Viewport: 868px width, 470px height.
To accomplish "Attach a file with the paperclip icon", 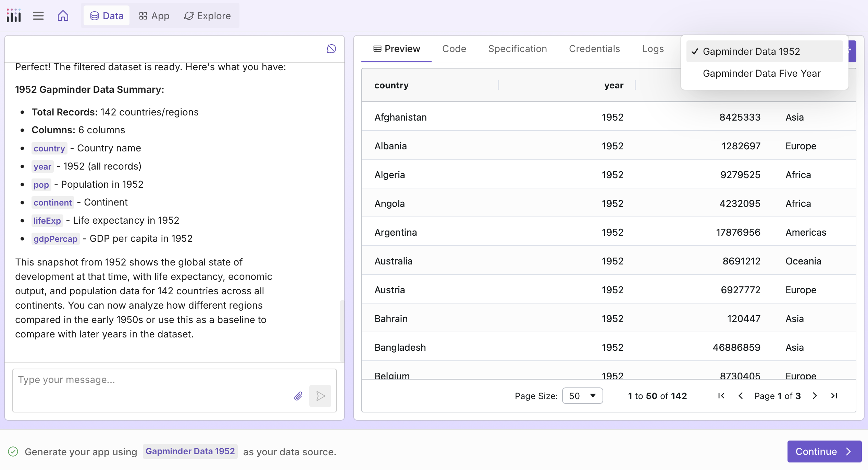I will [x=298, y=396].
